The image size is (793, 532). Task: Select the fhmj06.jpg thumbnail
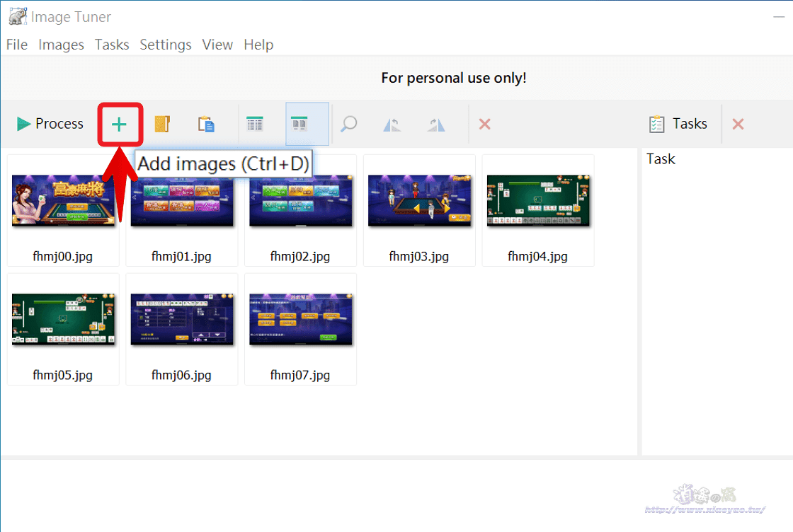[x=181, y=330]
